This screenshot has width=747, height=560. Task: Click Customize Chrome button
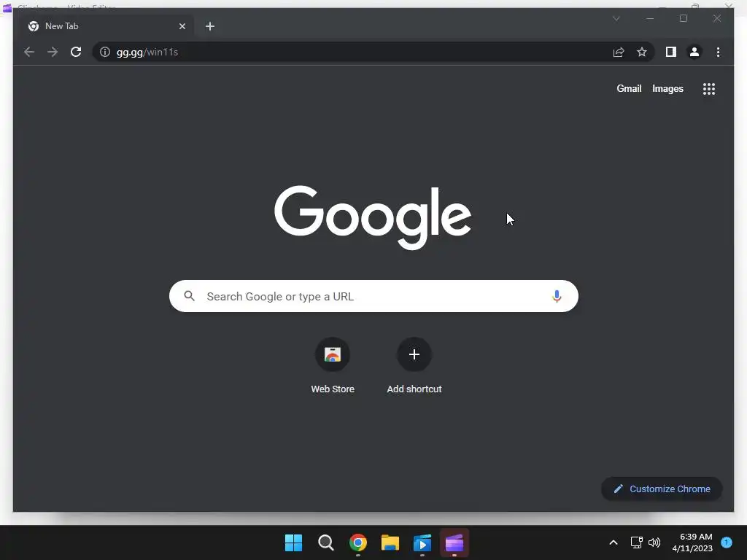click(x=661, y=489)
